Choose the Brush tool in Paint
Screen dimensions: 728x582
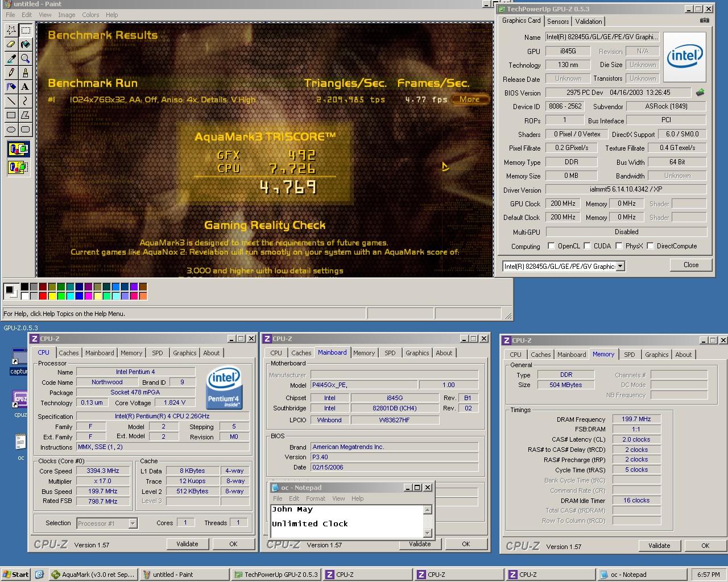click(x=26, y=73)
